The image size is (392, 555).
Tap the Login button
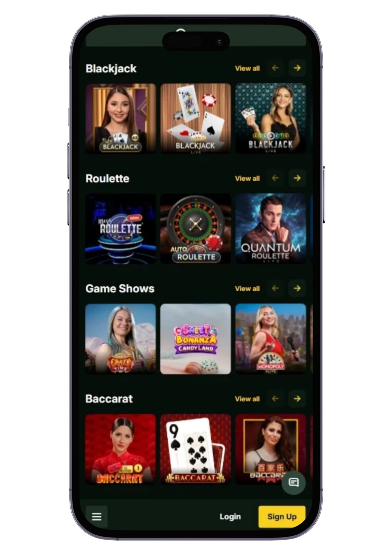pyautogui.click(x=230, y=516)
